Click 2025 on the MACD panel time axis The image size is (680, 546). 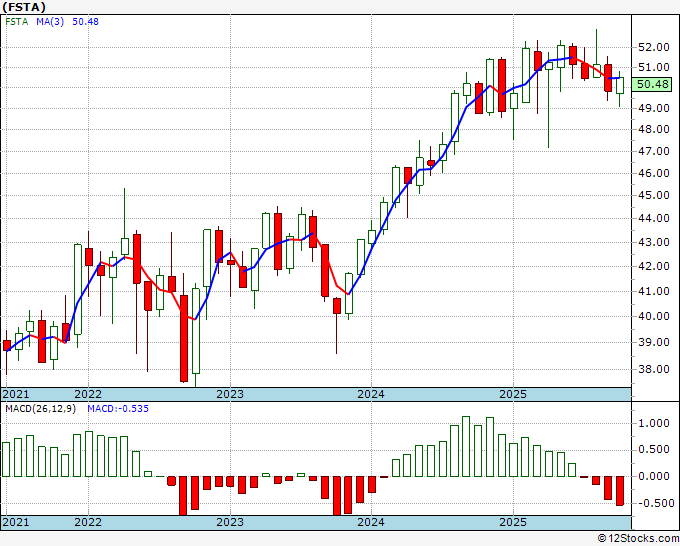point(513,522)
